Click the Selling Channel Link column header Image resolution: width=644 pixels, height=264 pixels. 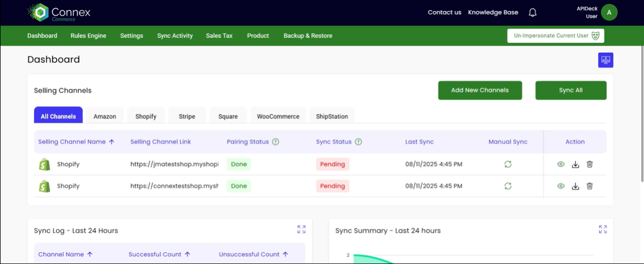(161, 142)
